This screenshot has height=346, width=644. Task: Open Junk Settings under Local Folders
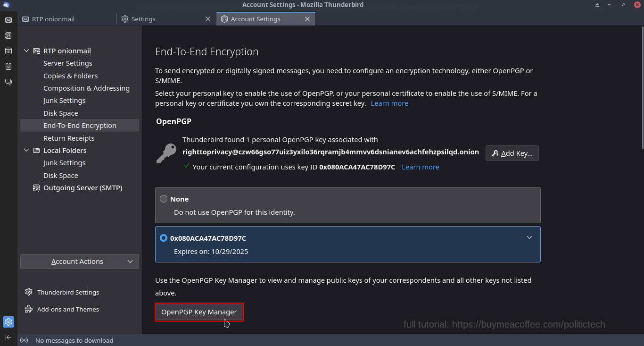pyautogui.click(x=65, y=163)
